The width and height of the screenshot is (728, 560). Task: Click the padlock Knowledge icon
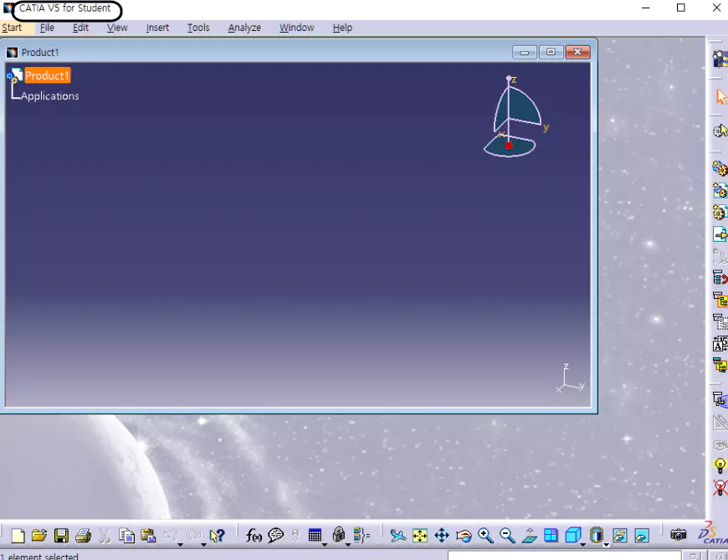pos(339,534)
